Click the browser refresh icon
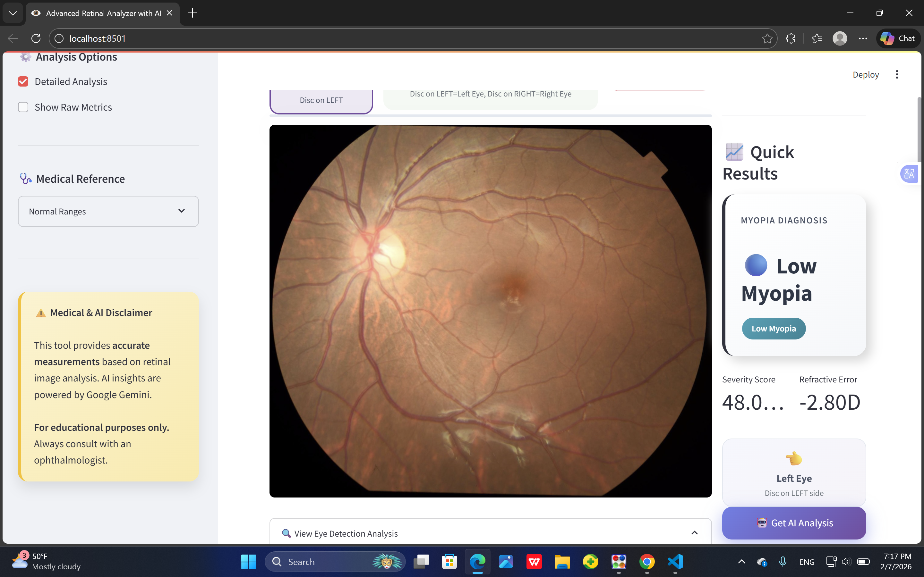Viewport: 924px width, 577px height. [x=36, y=38]
